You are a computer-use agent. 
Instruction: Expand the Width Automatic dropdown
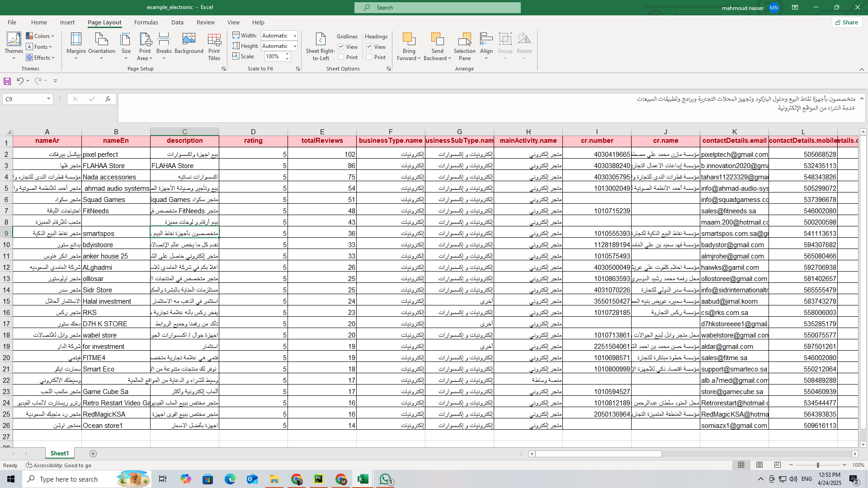pos(295,36)
